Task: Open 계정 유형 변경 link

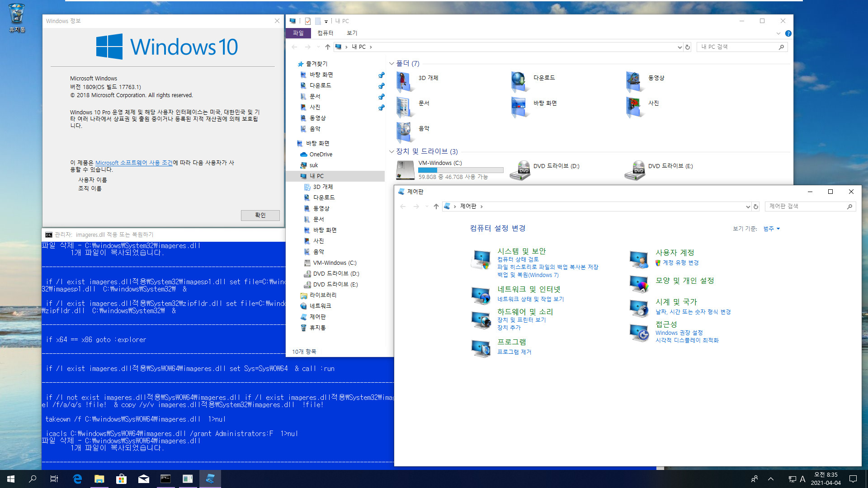Action: [x=680, y=263]
